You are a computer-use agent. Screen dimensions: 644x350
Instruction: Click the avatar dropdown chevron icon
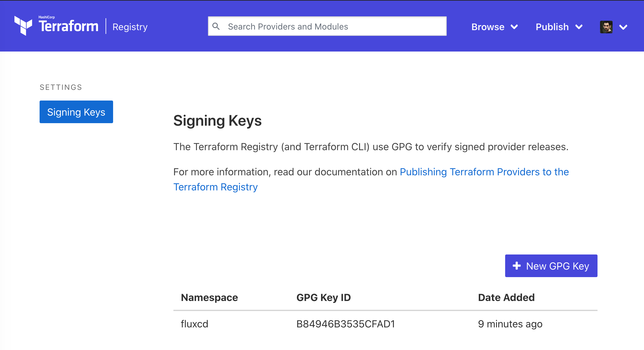pyautogui.click(x=624, y=27)
